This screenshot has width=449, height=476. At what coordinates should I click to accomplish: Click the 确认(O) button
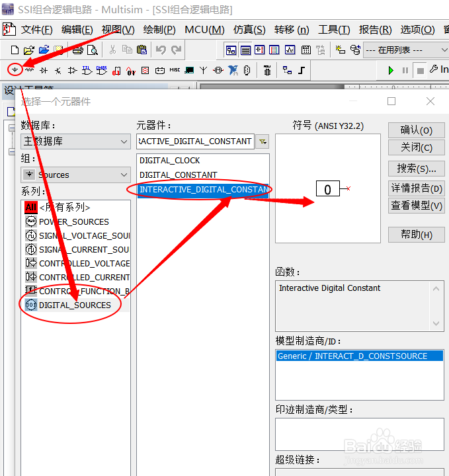[416, 130]
